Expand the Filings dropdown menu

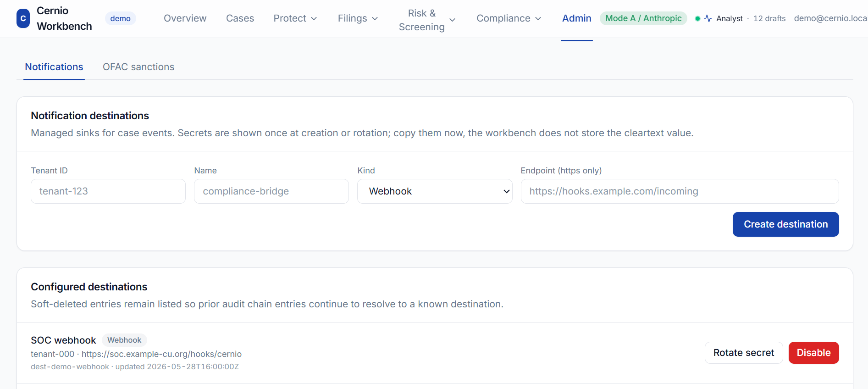pos(358,18)
